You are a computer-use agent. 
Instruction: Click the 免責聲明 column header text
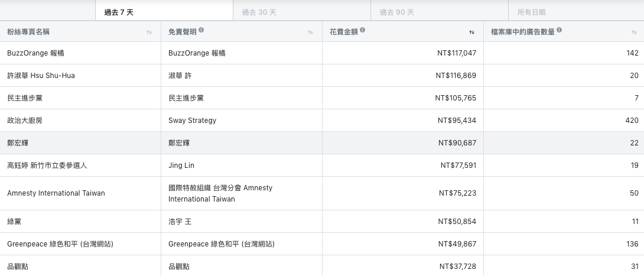183,32
